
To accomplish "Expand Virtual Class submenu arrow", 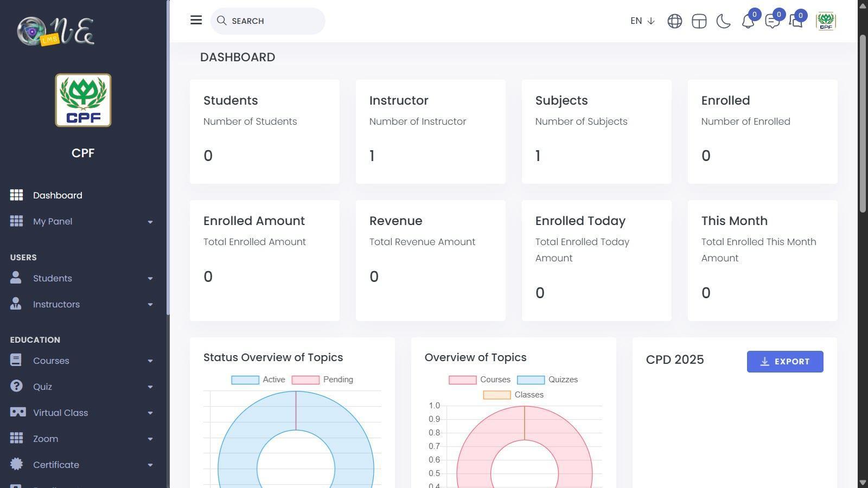I will (x=150, y=413).
